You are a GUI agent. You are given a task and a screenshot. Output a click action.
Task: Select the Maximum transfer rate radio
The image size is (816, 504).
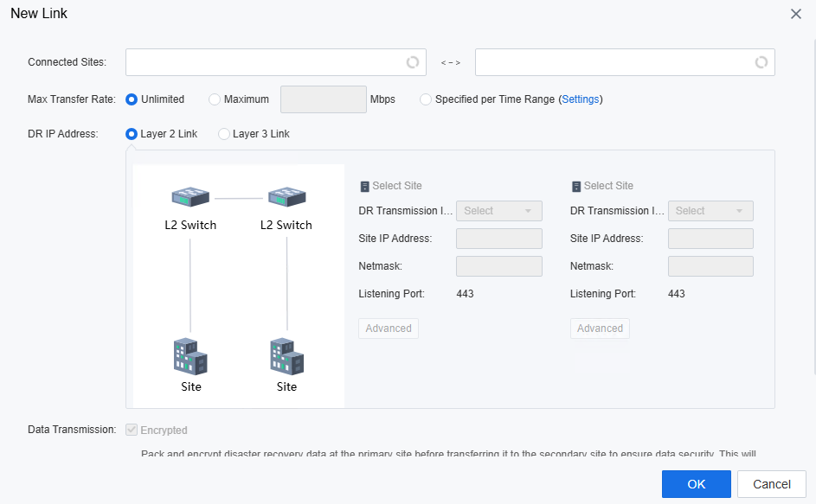[215, 99]
